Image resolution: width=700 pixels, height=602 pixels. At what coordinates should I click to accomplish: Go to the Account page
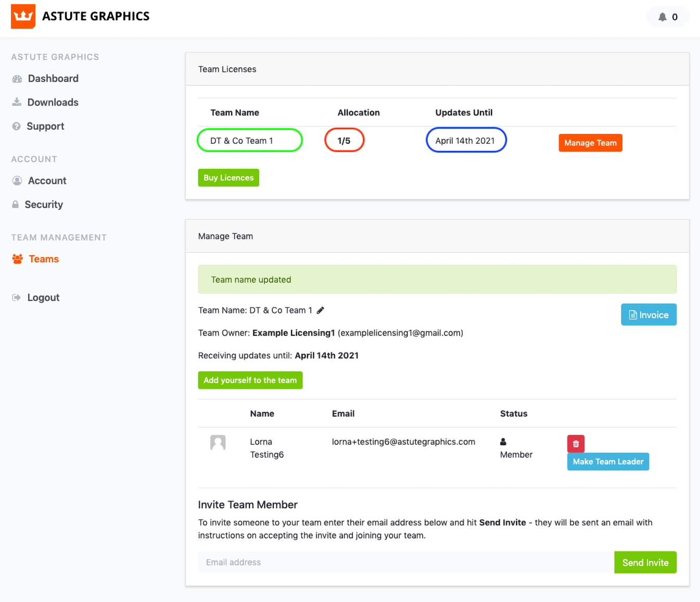point(47,181)
